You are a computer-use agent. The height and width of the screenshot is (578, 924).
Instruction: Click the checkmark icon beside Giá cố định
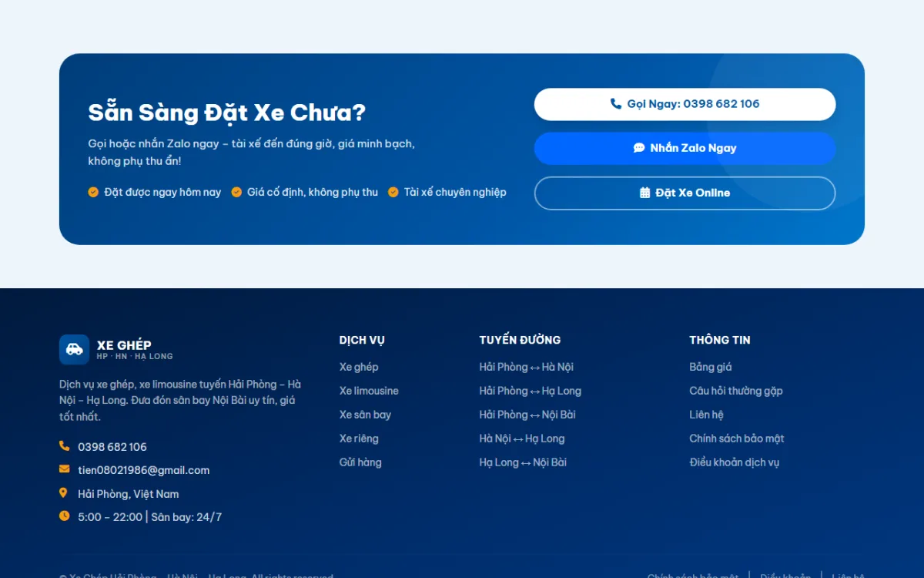(236, 192)
